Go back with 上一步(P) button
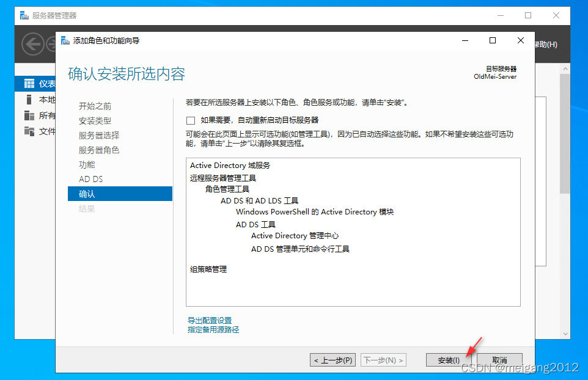 point(333,360)
